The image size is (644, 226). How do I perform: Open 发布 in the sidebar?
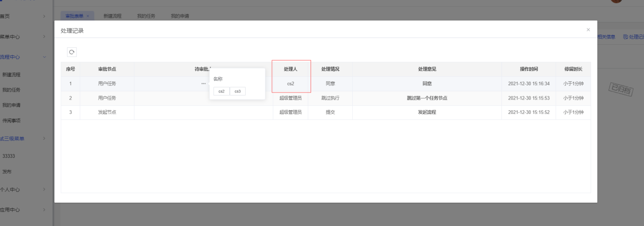[x=7, y=172]
